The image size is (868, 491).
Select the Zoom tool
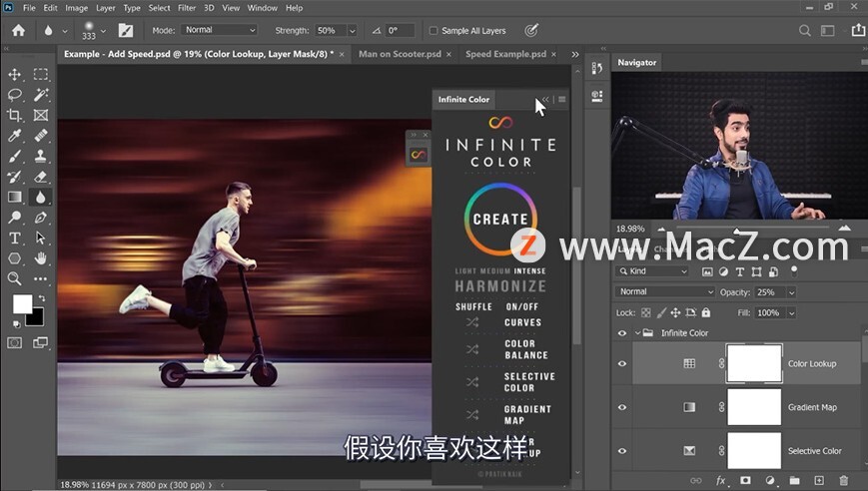pyautogui.click(x=14, y=278)
